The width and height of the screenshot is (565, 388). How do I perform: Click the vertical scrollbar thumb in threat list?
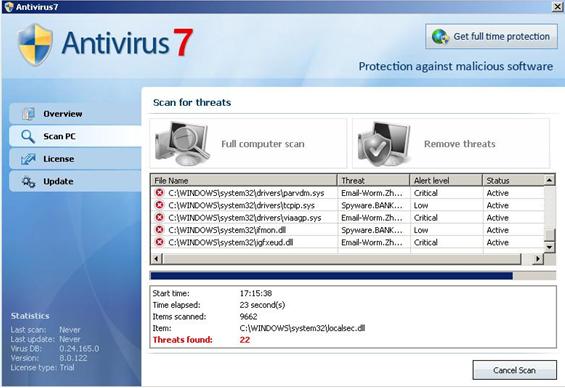point(549,235)
